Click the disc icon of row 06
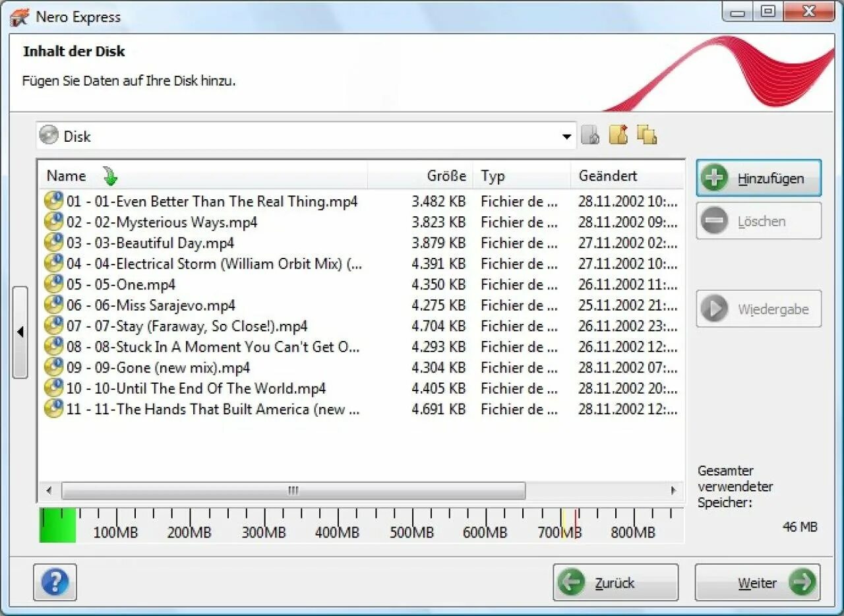This screenshot has width=844, height=616. point(53,305)
